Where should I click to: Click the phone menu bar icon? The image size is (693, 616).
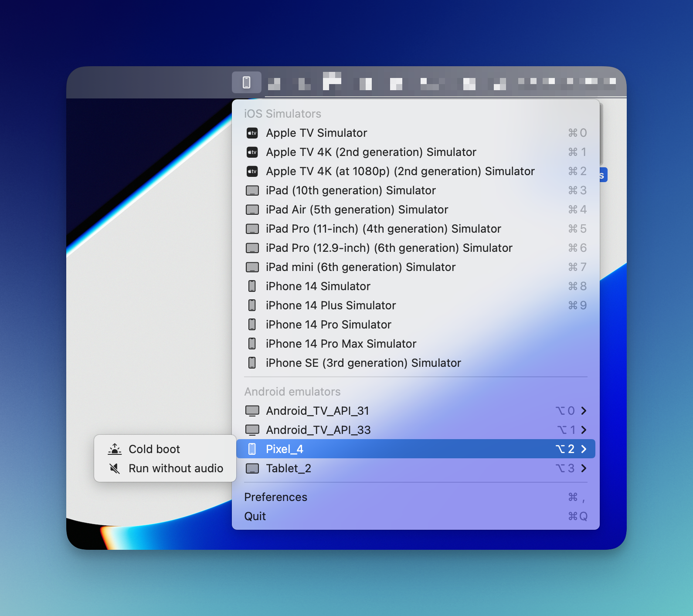coord(247,82)
